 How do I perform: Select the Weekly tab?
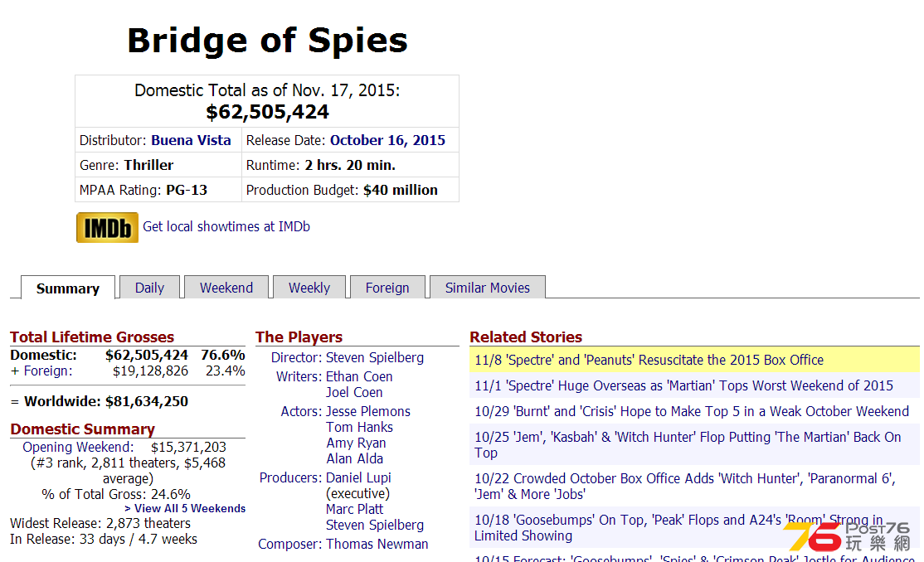[x=309, y=288]
